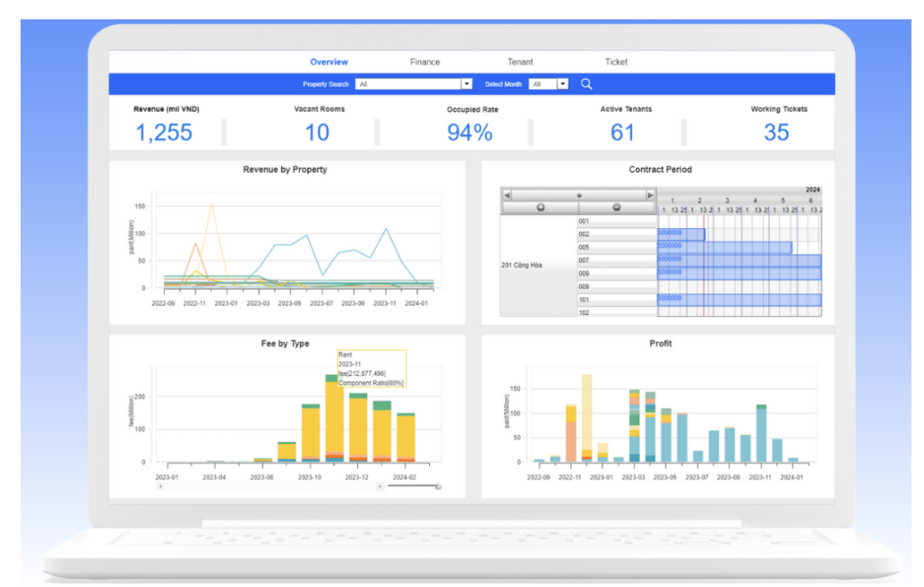
Task: Open the Tenant tab
Action: 520,62
